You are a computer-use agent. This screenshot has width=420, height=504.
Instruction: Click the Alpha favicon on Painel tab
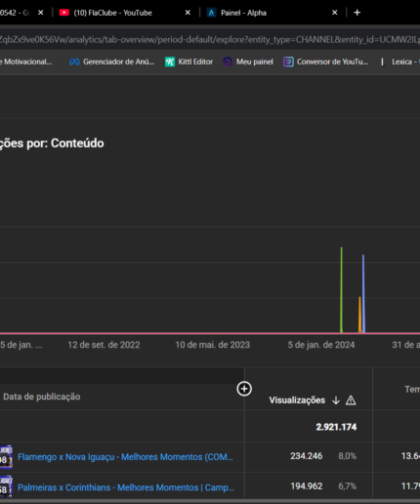(211, 13)
